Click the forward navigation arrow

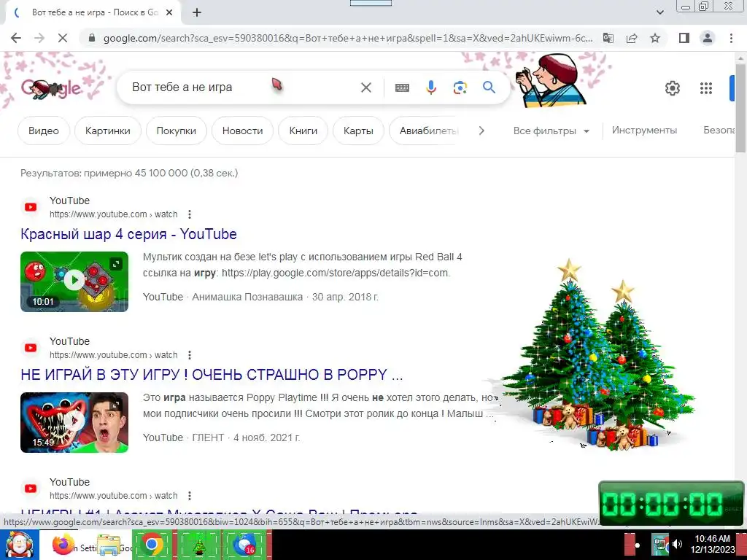coord(39,38)
